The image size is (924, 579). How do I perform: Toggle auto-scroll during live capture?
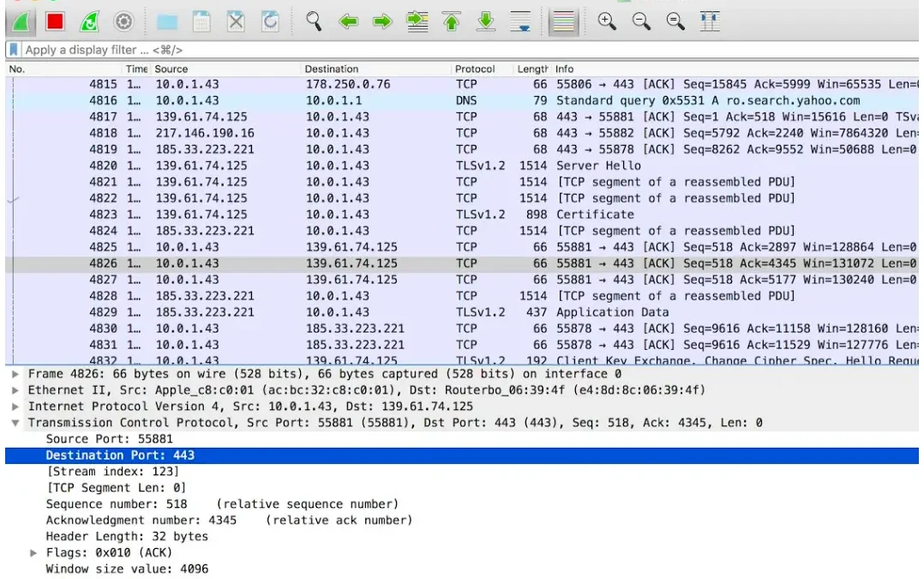520,21
